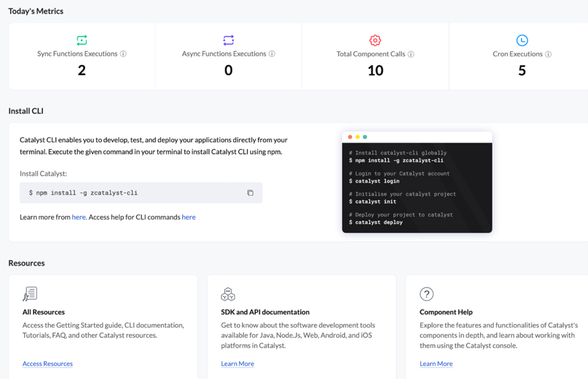588x379 pixels.
Task: Click the blue clock Cron Executions icon
Action: coord(522,40)
